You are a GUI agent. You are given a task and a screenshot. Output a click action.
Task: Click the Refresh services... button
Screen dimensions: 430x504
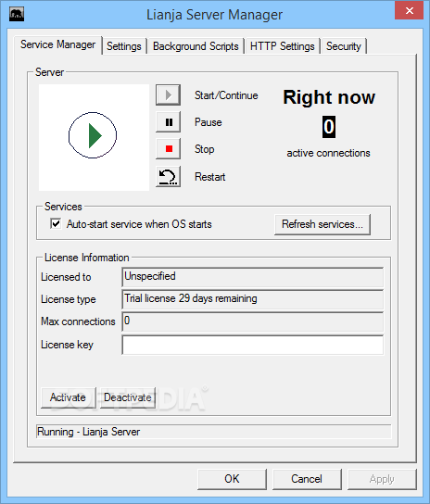click(322, 224)
